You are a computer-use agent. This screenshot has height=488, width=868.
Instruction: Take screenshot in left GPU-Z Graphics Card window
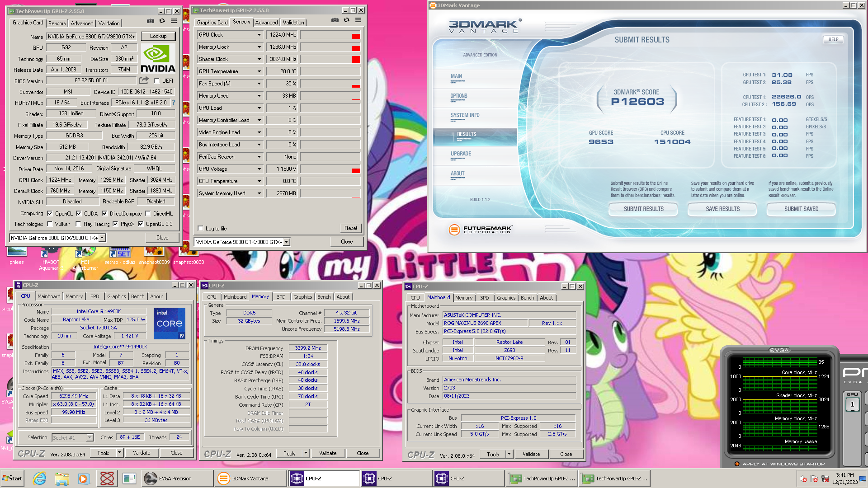point(150,21)
